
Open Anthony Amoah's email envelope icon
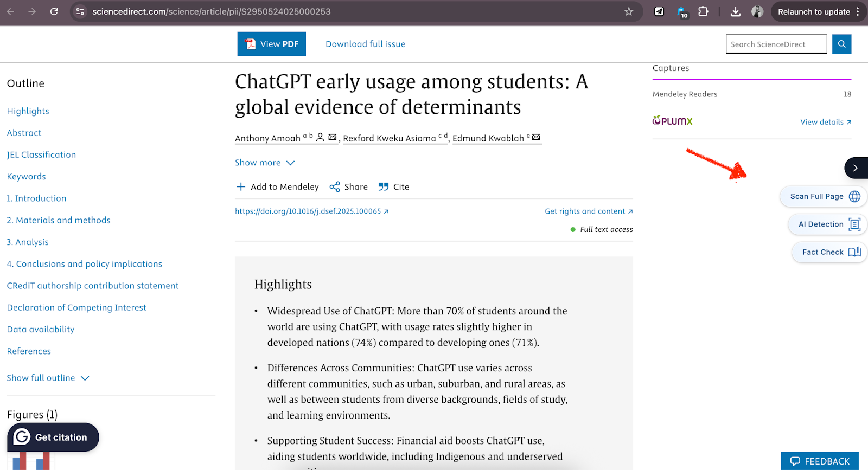point(333,138)
